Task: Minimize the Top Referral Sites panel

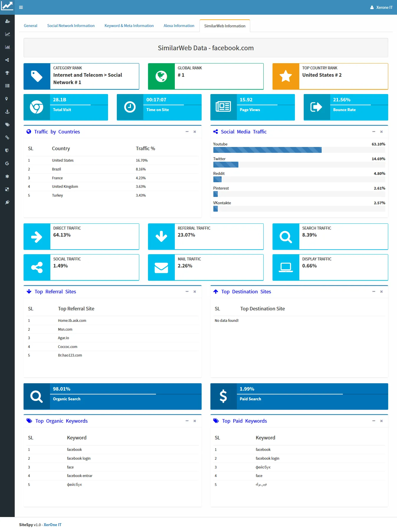Action: [x=187, y=292]
